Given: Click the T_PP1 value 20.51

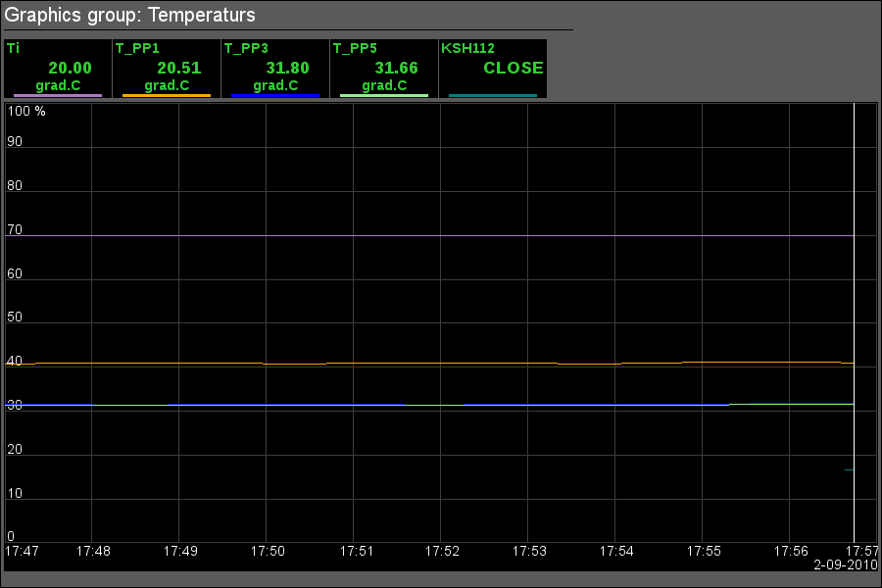Looking at the screenshot, I should [178, 68].
